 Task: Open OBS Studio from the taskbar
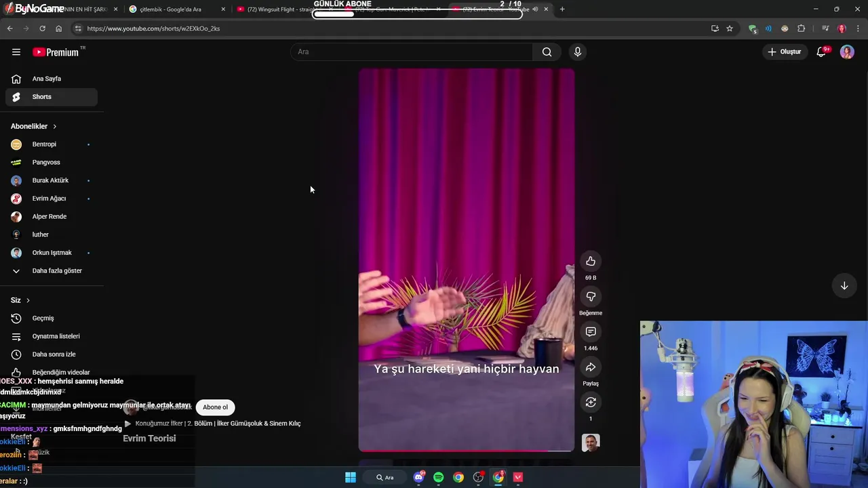(478, 477)
